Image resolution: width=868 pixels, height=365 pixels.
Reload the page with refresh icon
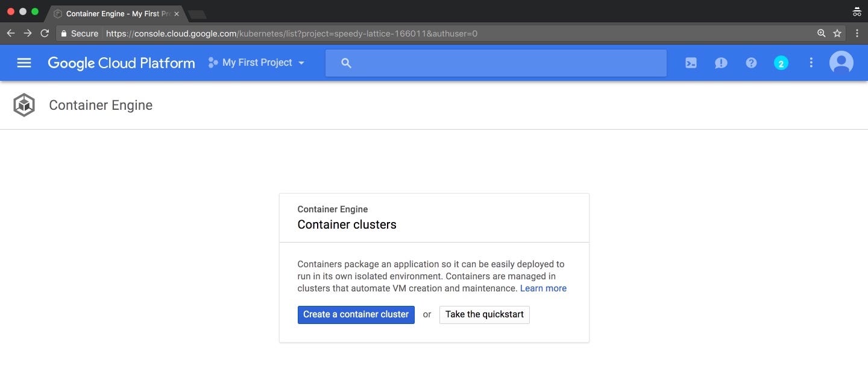[45, 33]
